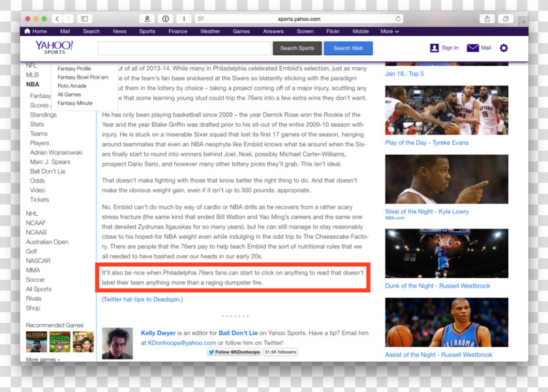
Task: Show all tabs overview button
Action: [x=506, y=19]
